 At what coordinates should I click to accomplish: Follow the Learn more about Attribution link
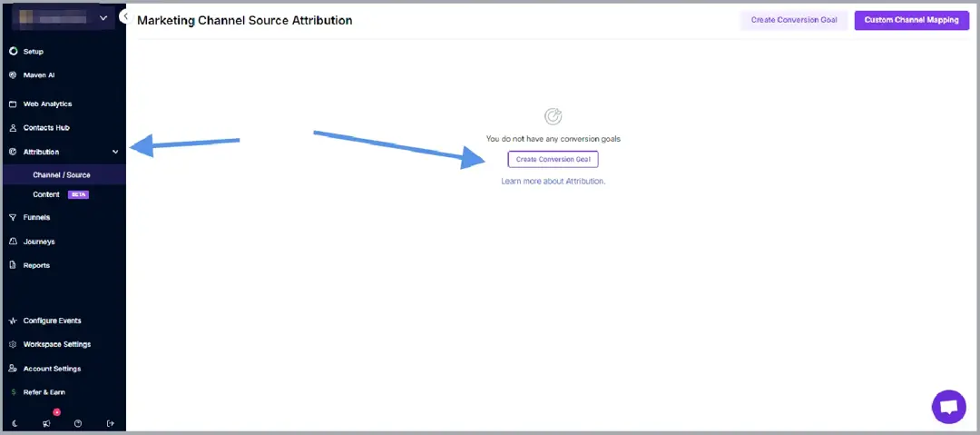(x=554, y=181)
